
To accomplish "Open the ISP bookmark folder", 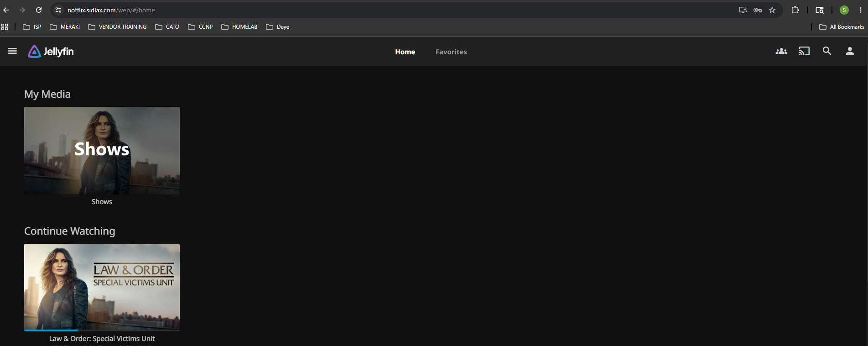I will [x=32, y=27].
